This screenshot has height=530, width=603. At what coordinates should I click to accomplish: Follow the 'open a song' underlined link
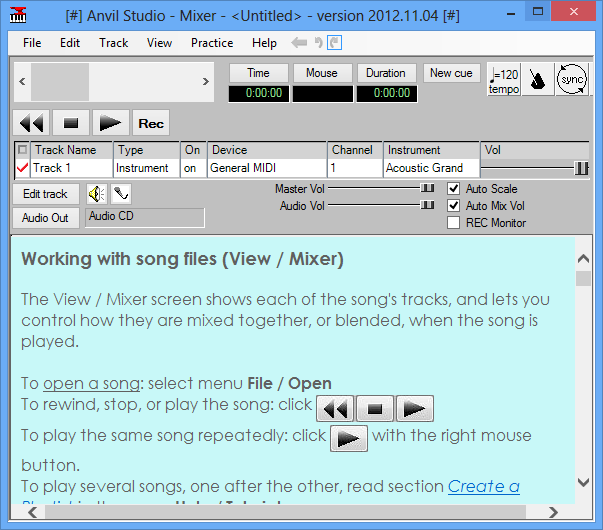click(x=92, y=383)
